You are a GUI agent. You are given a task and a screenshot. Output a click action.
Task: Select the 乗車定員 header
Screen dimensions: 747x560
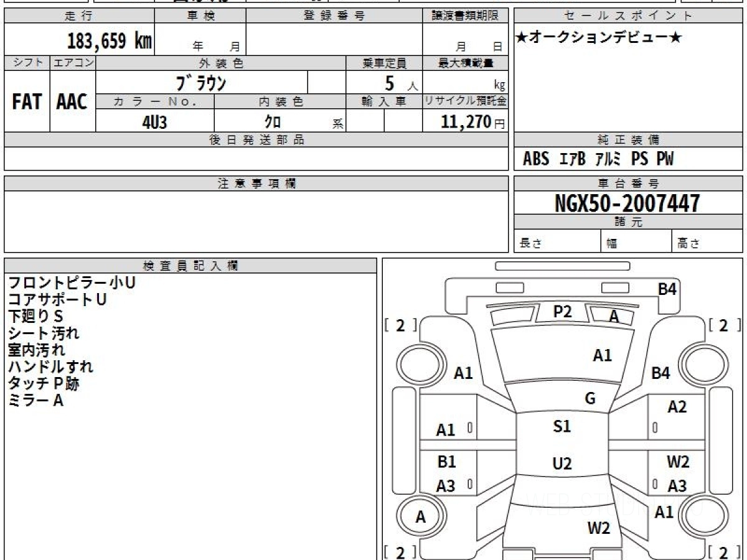(x=384, y=63)
